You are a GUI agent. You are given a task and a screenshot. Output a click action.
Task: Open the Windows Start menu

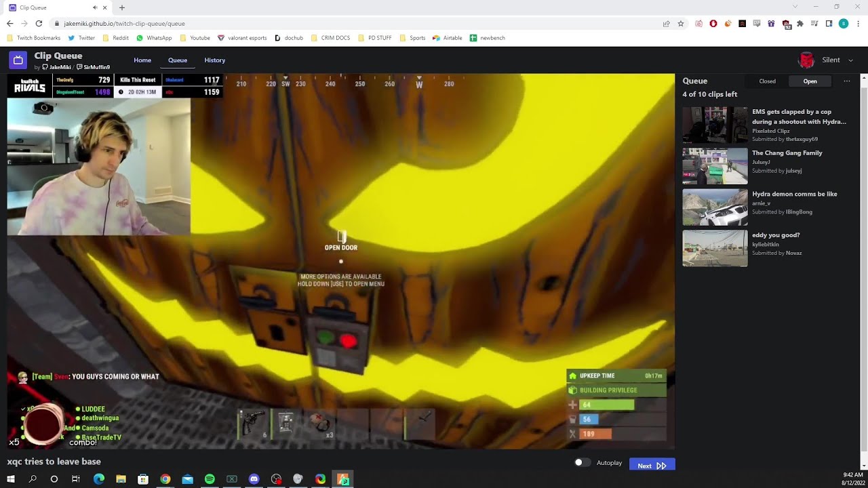coord(10,479)
